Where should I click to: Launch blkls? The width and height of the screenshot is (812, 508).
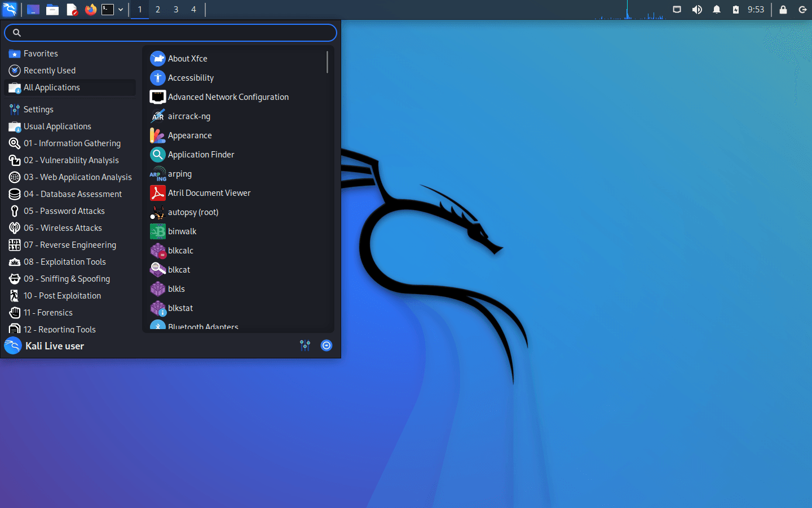click(236, 289)
